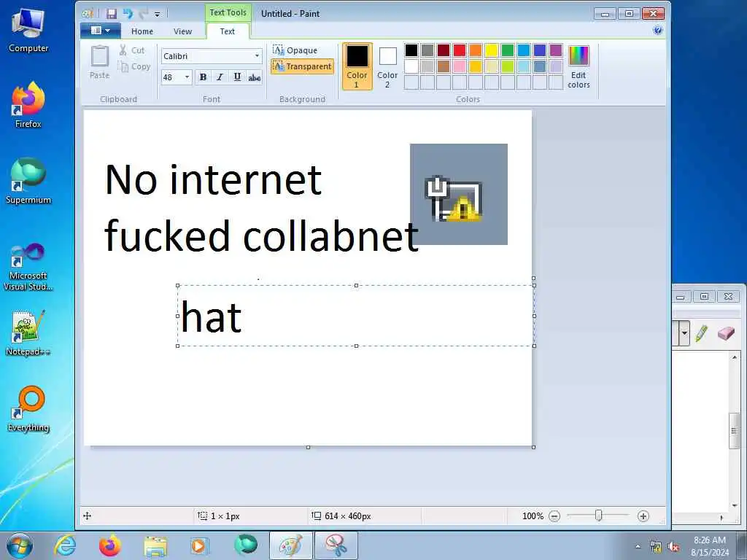Switch to the Home ribbon tab
The width and height of the screenshot is (747, 560).
click(142, 31)
